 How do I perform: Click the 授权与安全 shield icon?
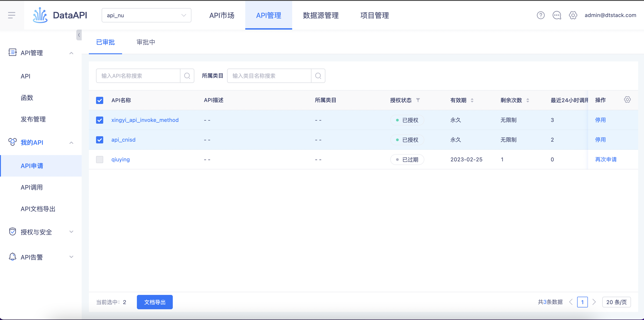tap(13, 232)
